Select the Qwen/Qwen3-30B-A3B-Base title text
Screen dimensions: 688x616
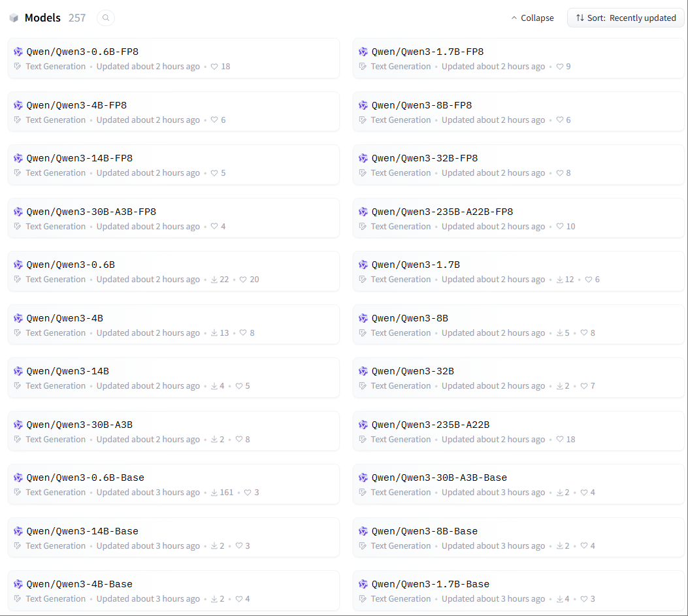tap(439, 478)
